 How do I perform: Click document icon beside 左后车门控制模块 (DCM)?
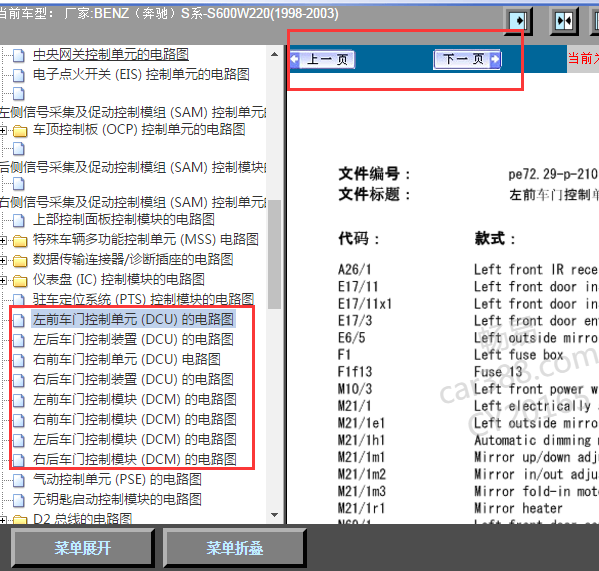(19, 440)
